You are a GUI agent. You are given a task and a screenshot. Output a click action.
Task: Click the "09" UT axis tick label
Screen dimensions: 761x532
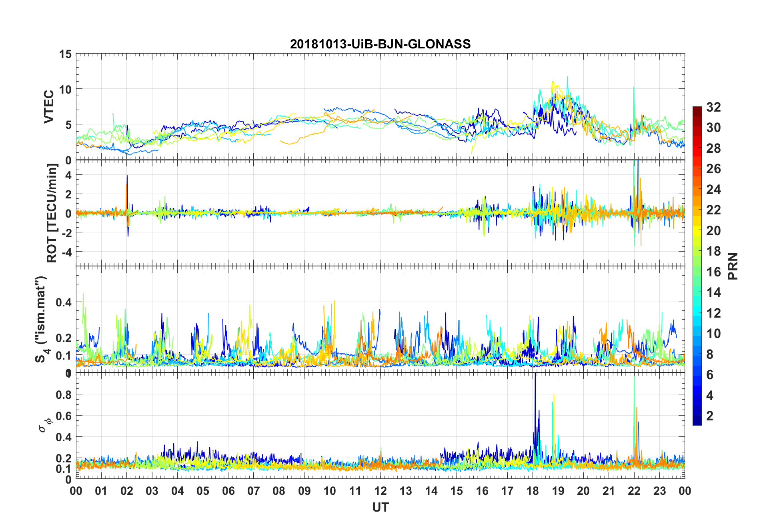[304, 491]
